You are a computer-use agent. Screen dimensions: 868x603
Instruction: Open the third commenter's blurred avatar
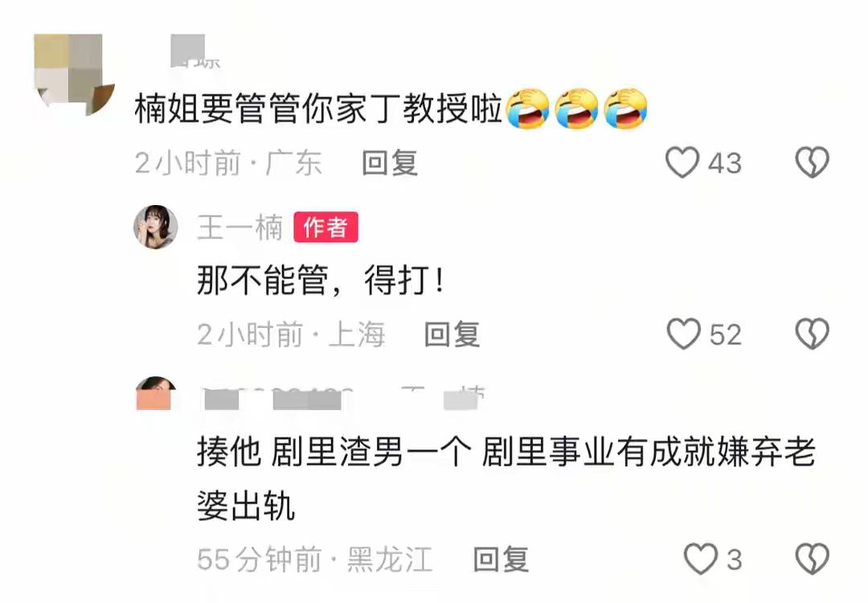click(x=156, y=393)
